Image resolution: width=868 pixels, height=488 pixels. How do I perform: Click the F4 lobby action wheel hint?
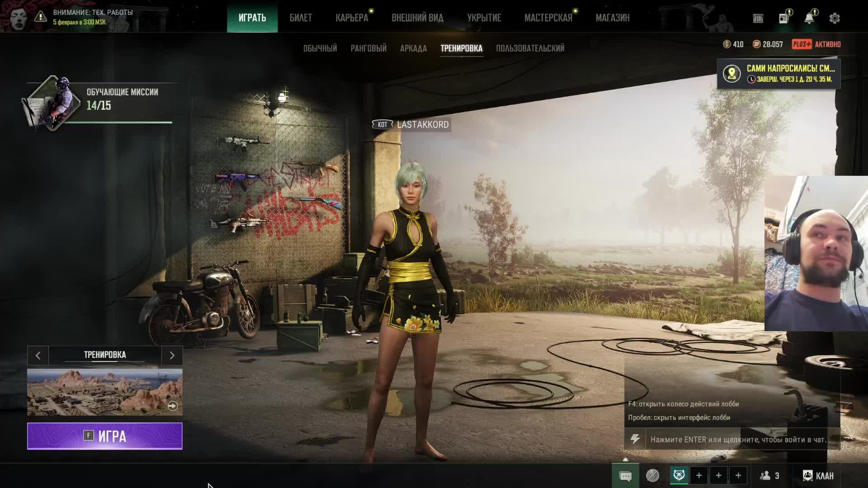684,404
